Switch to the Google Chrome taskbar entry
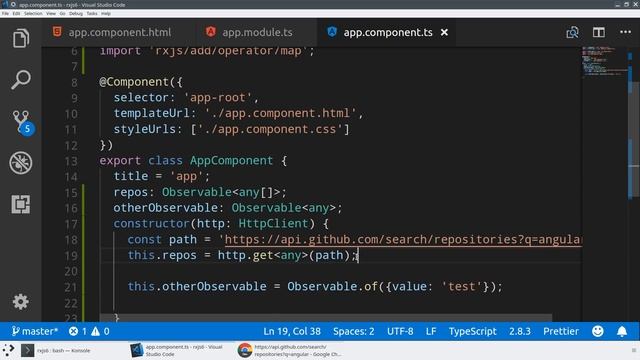Image resolution: width=640 pixels, height=360 pixels. [x=291, y=350]
